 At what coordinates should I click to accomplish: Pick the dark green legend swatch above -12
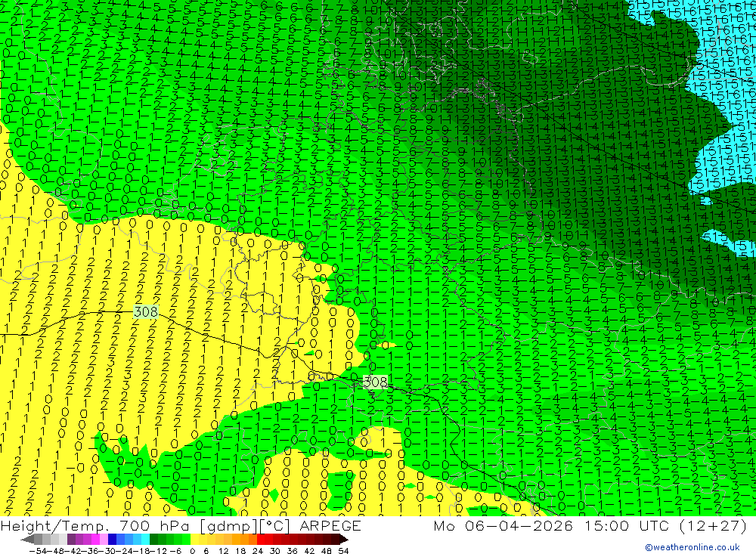153,539
